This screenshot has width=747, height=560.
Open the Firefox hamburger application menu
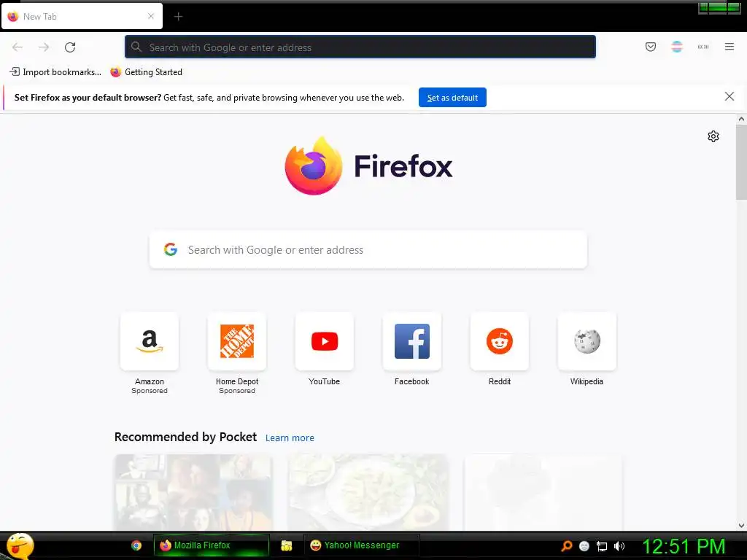(729, 47)
